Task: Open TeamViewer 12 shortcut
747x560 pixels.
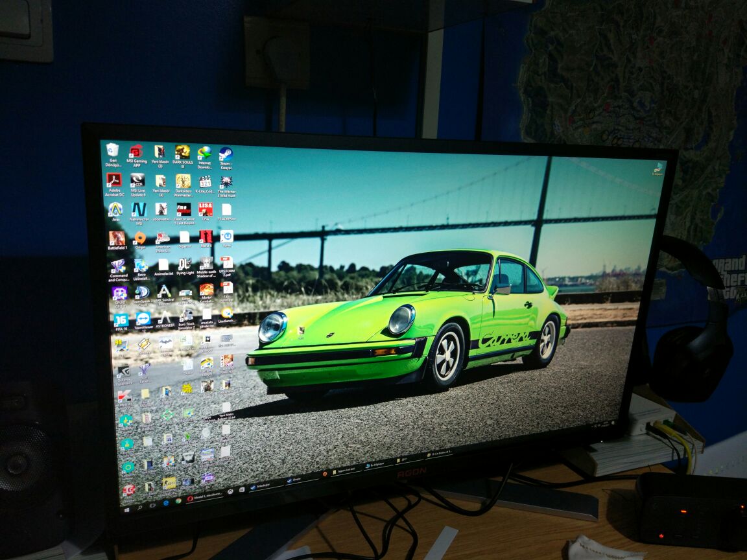Action: click(x=143, y=321)
